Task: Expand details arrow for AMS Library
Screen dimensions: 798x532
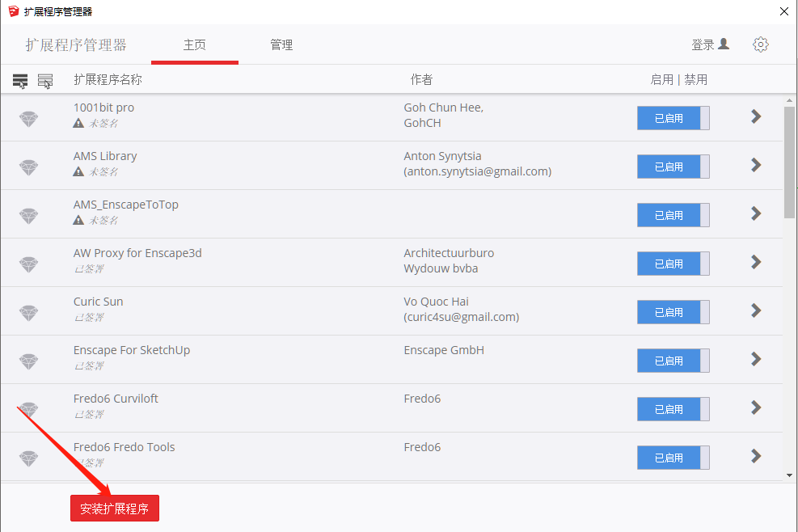Action: [x=756, y=165]
